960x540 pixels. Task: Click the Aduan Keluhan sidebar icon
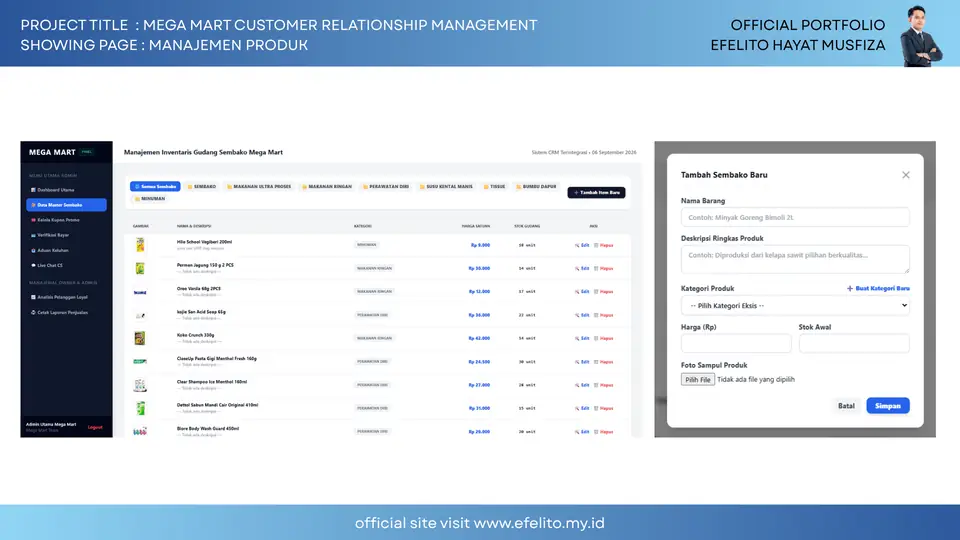click(x=33, y=250)
